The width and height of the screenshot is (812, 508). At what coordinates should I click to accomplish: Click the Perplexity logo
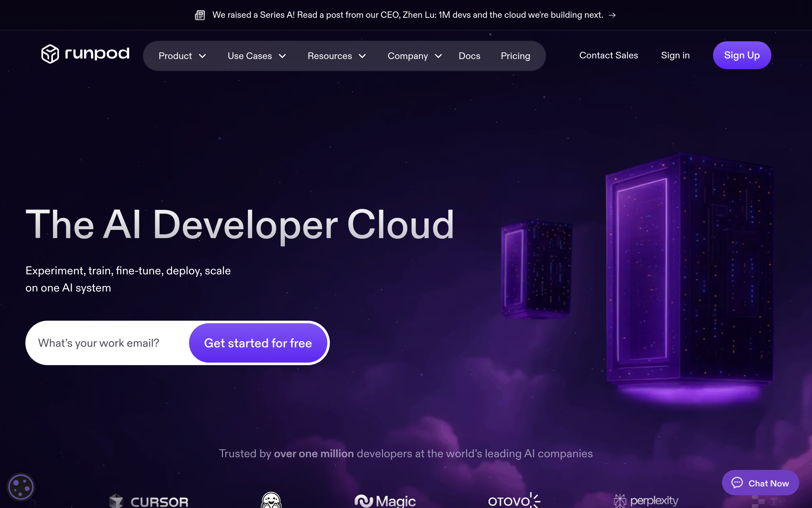coord(646,501)
